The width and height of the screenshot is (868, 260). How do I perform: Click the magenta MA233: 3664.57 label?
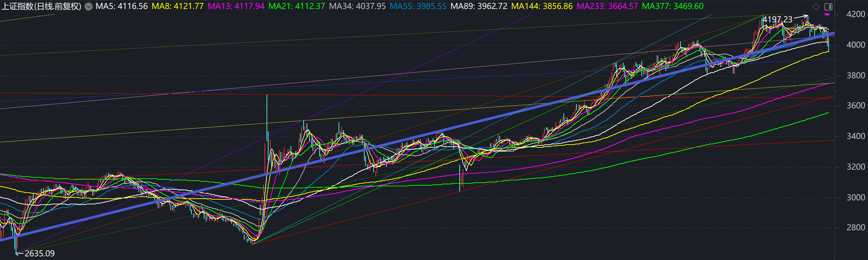607,6
